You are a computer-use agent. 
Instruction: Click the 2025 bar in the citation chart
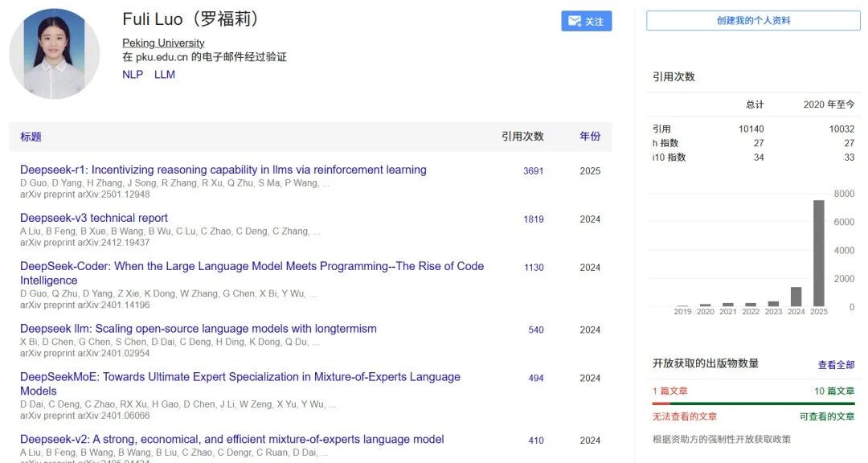coord(819,253)
